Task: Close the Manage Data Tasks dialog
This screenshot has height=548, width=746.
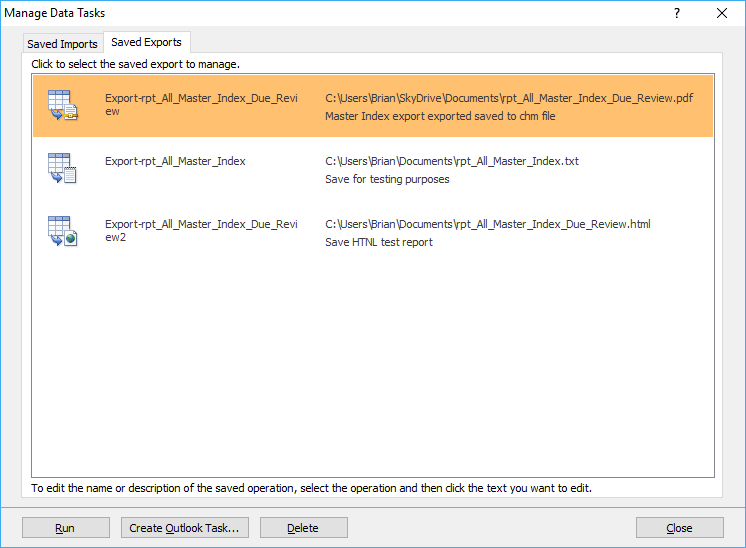Action: [679, 528]
